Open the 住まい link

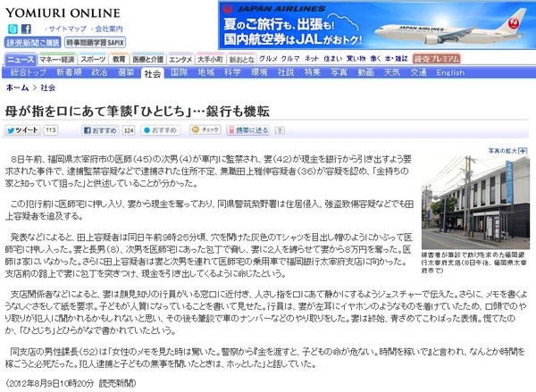pyautogui.click(x=333, y=59)
